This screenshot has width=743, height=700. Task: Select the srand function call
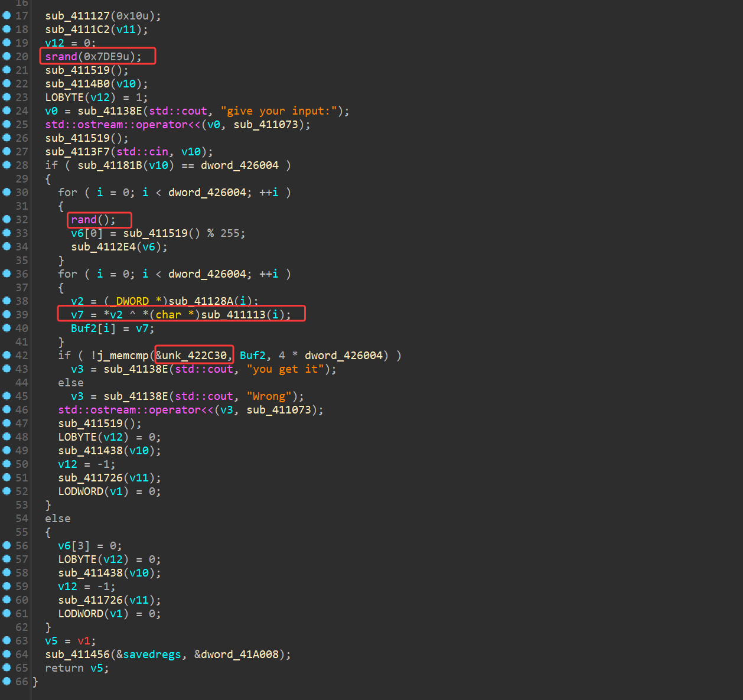tap(61, 57)
